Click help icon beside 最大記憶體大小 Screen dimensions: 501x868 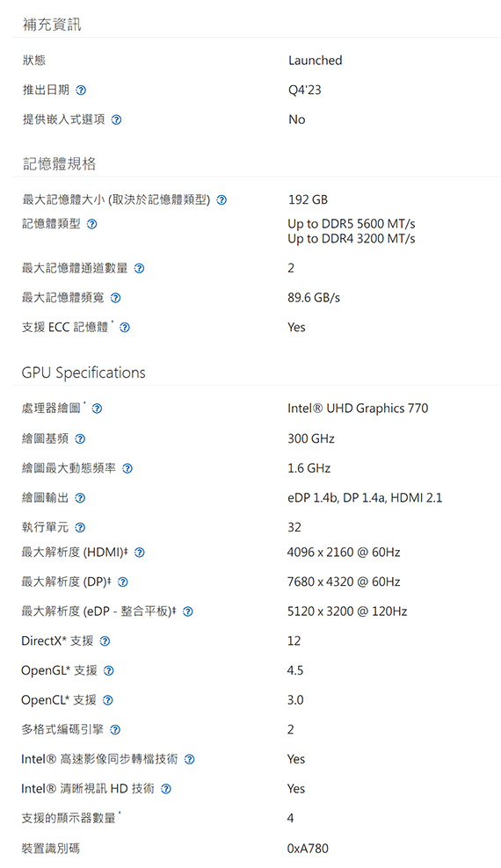coord(221,199)
